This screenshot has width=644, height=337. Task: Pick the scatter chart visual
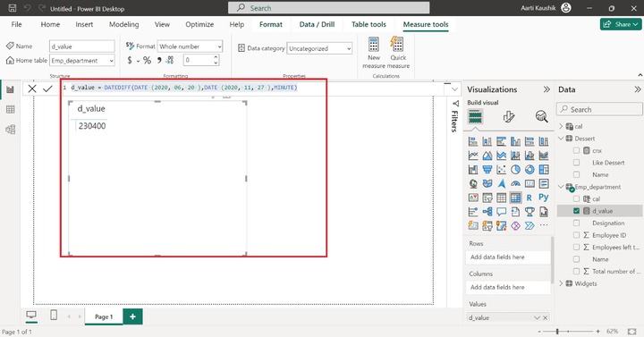click(501, 170)
